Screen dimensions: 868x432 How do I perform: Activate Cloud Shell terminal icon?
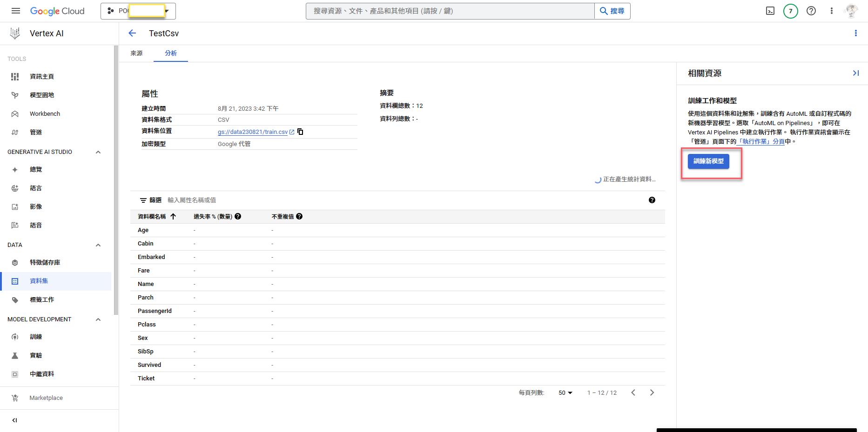pos(770,11)
